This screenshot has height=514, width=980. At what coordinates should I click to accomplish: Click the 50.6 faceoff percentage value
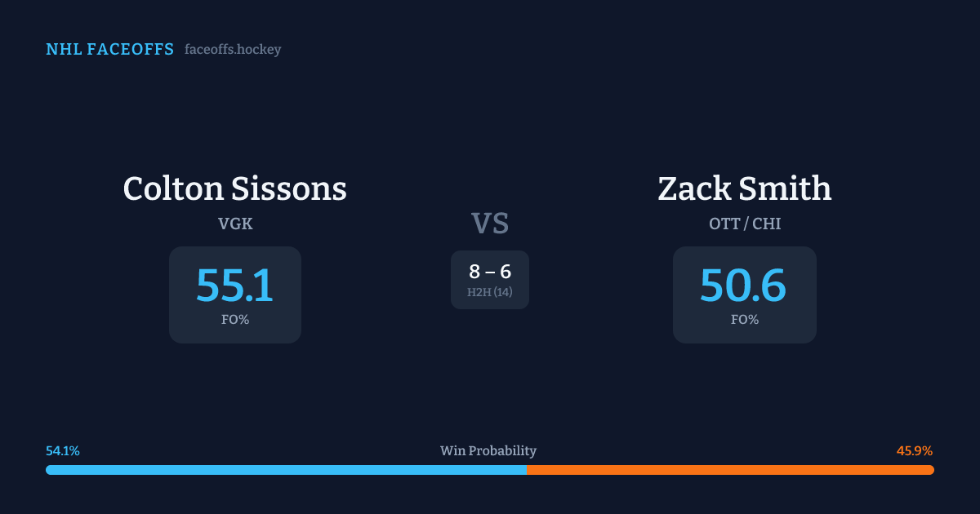744,285
